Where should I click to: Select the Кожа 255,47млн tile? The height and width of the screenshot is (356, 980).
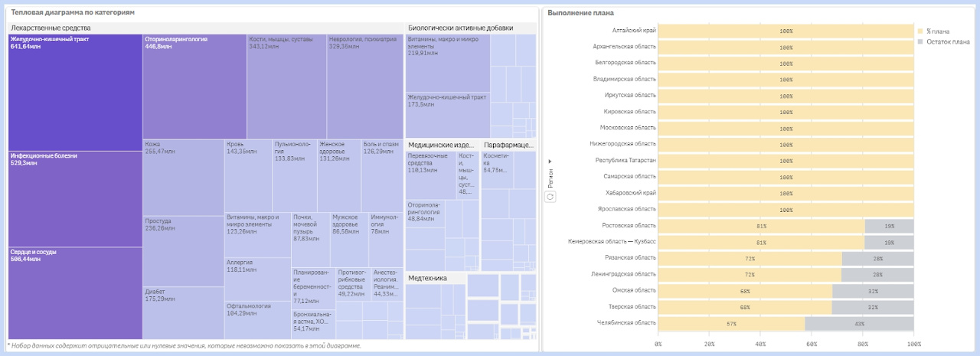pos(183,178)
